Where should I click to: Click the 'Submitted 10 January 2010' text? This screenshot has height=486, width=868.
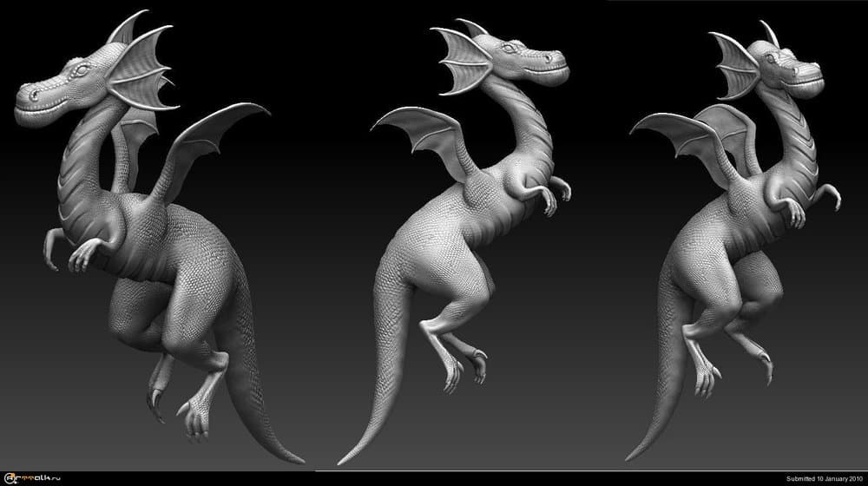click(825, 479)
